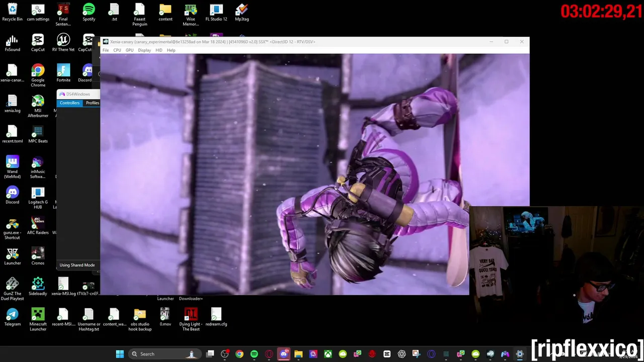Screen dimensions: 644x362
Task: Select the Minecraft Launcher desktop shortcut
Action: pos(38,320)
